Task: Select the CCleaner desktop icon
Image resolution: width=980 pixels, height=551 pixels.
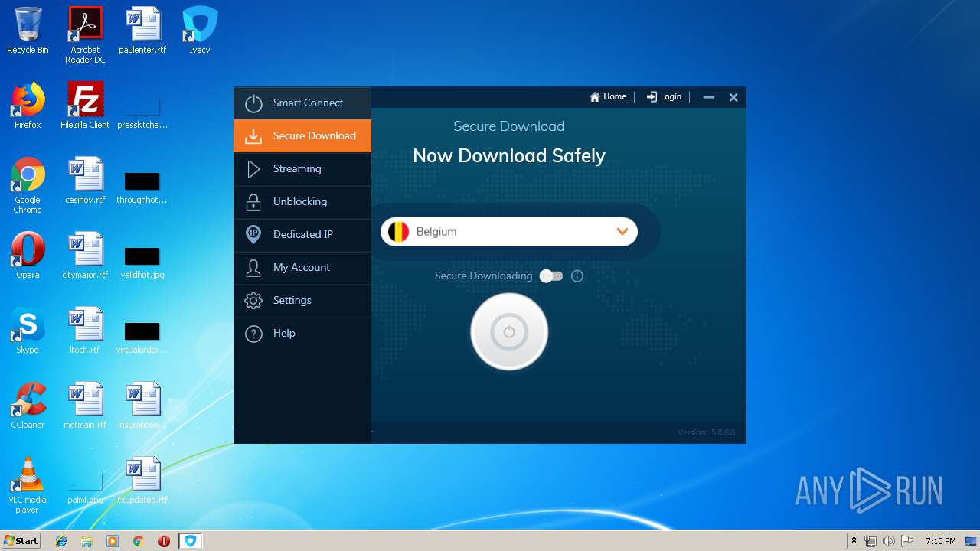Action: [x=28, y=406]
